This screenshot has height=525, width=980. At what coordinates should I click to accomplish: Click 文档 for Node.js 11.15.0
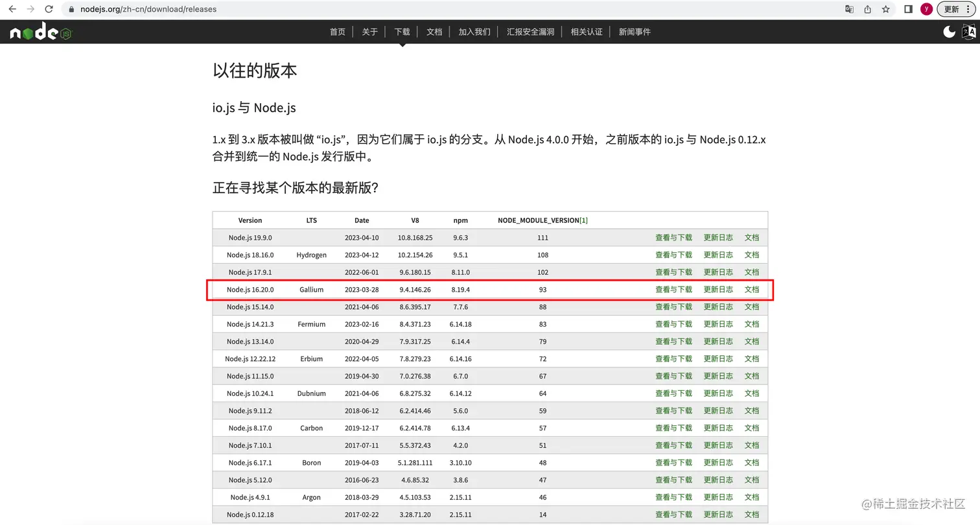pos(752,376)
